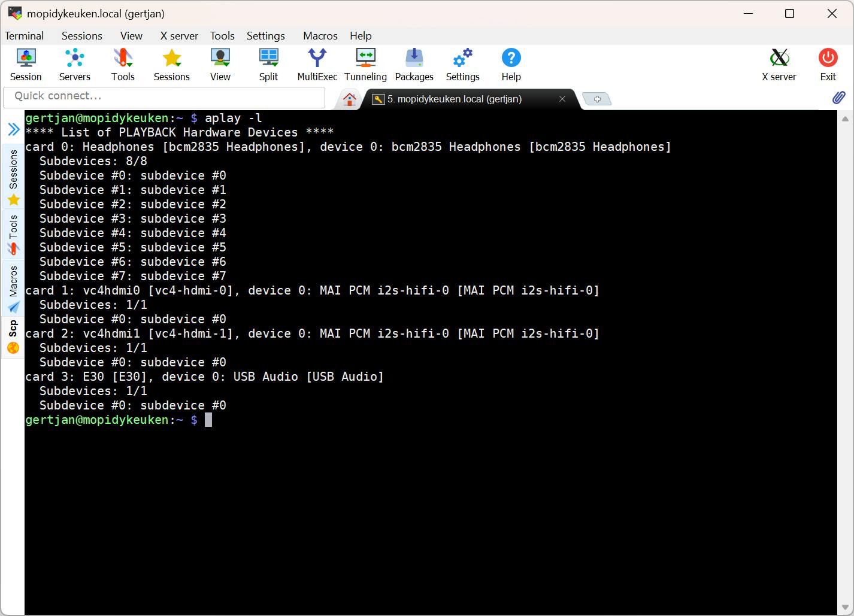Open the Macros menu in menu bar
854x616 pixels.
tap(320, 36)
